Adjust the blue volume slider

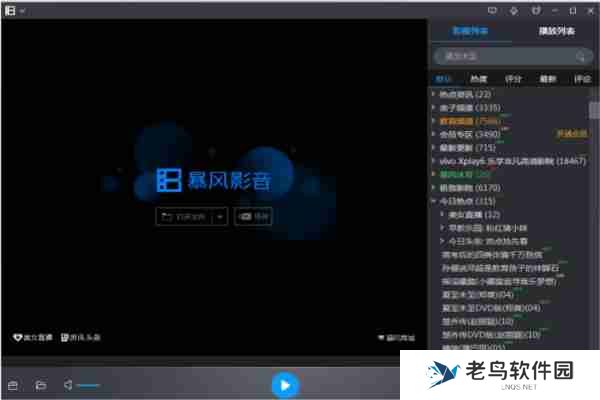point(88,385)
